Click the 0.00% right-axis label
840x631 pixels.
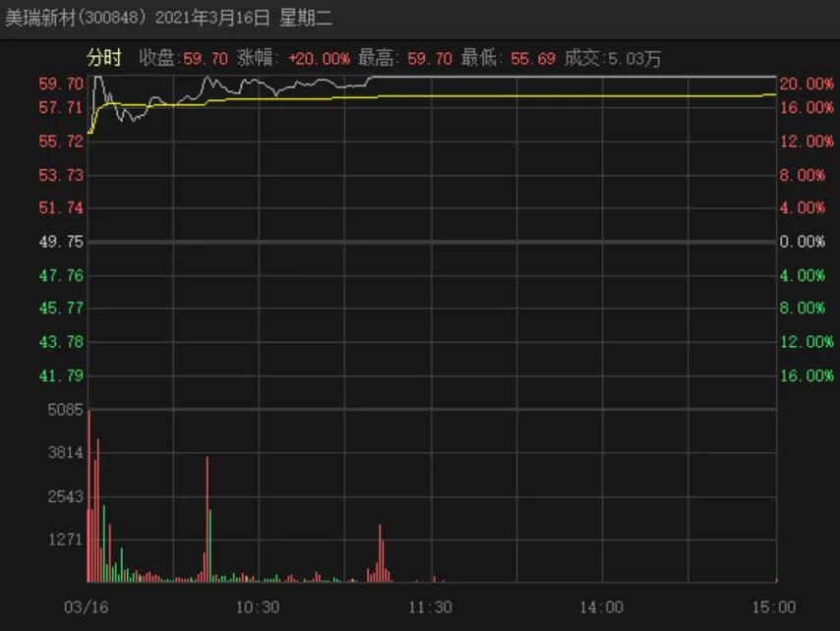pyautogui.click(x=802, y=242)
